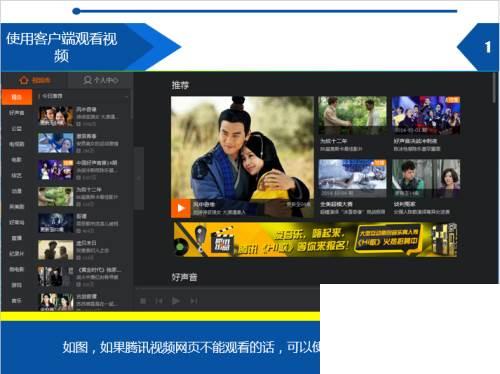Click the orange house home icon
Screen dimensions: 500x374
[24, 80]
